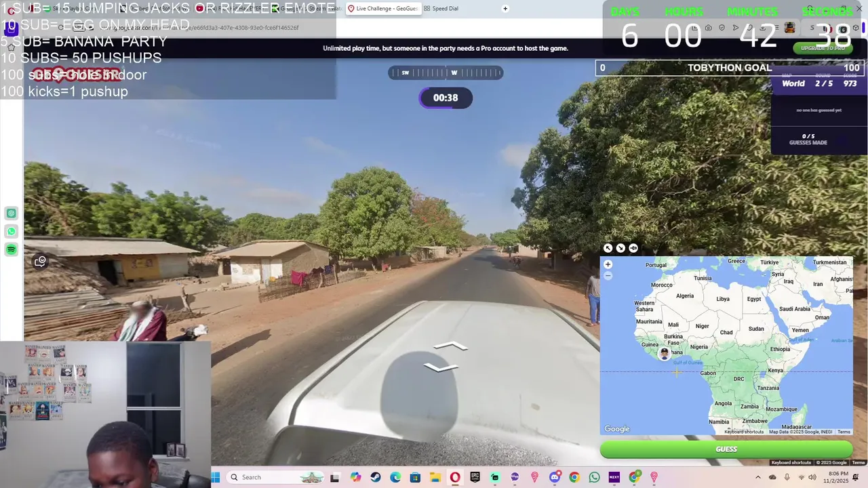Viewport: 868px width, 488px height.
Task: Open Spotify in the Opera sidebar
Action: point(12,250)
